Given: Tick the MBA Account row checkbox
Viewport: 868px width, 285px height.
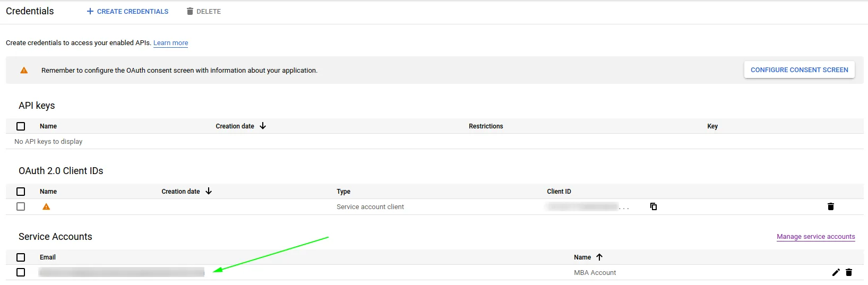Looking at the screenshot, I should tap(21, 272).
